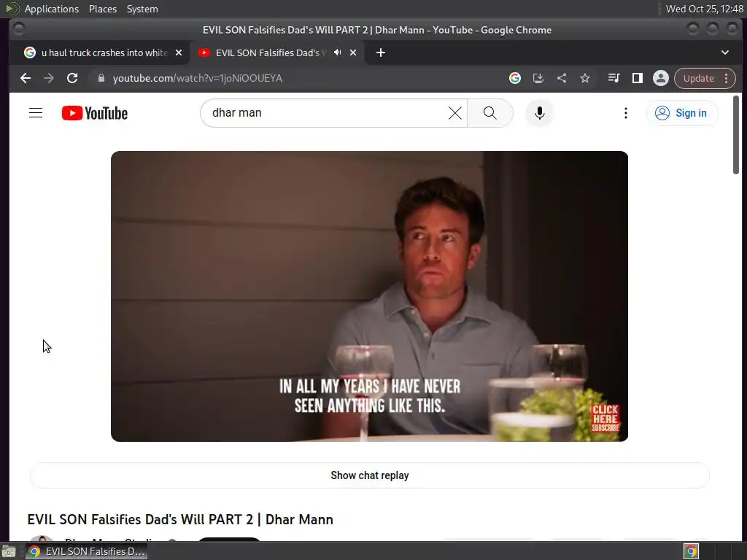Open the System menu
Viewport: 747px width, 560px height.
point(142,9)
